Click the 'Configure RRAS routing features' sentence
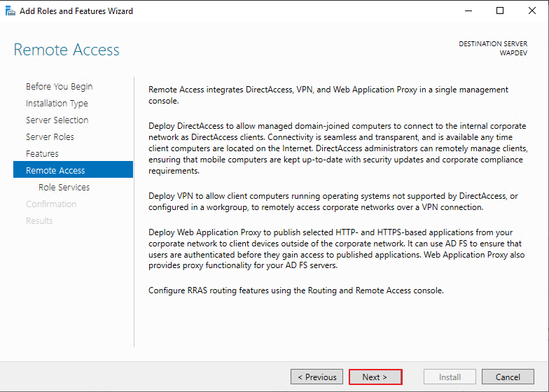 tap(296, 290)
